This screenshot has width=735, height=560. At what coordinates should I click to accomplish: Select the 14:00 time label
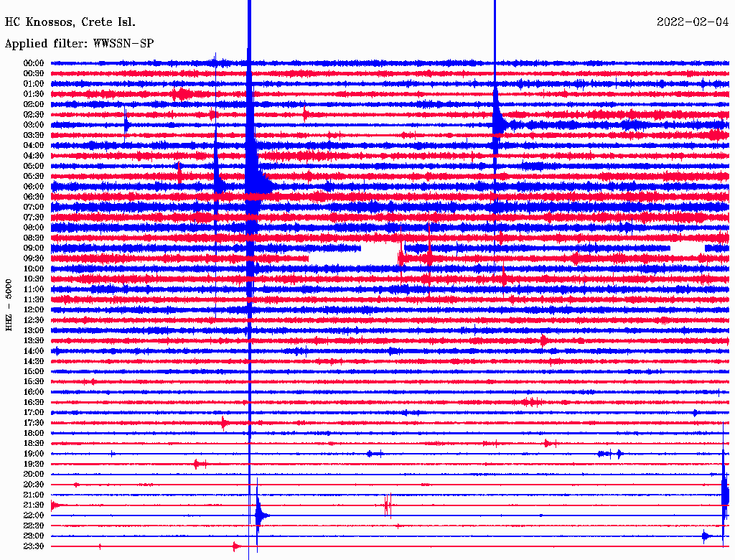click(x=34, y=351)
